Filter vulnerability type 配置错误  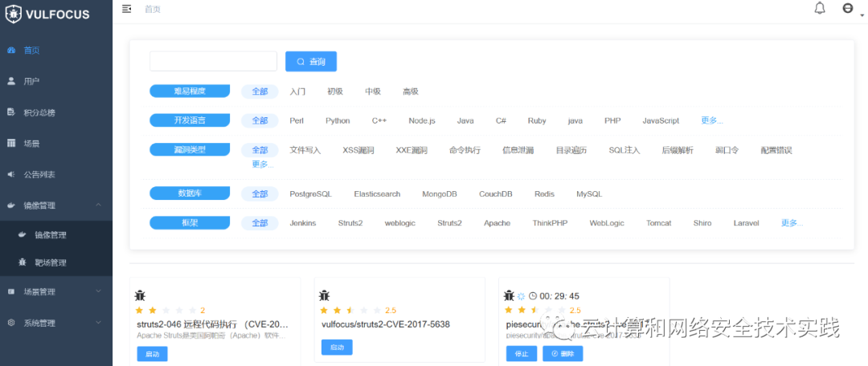(776, 150)
